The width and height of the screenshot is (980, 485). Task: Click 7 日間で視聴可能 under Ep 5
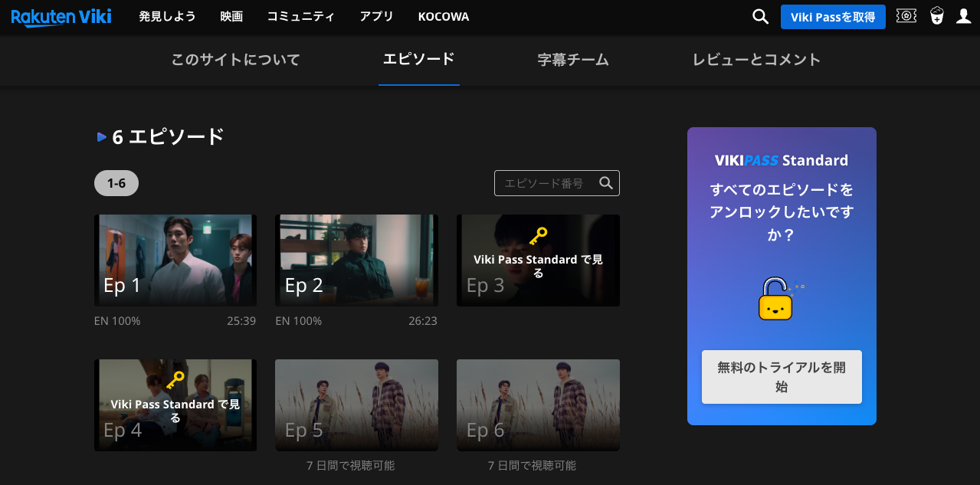pyautogui.click(x=350, y=466)
